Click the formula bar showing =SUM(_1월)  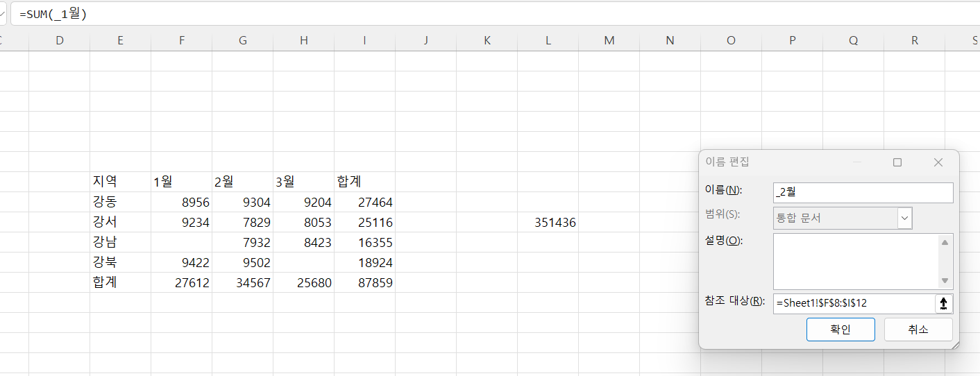[495, 13]
